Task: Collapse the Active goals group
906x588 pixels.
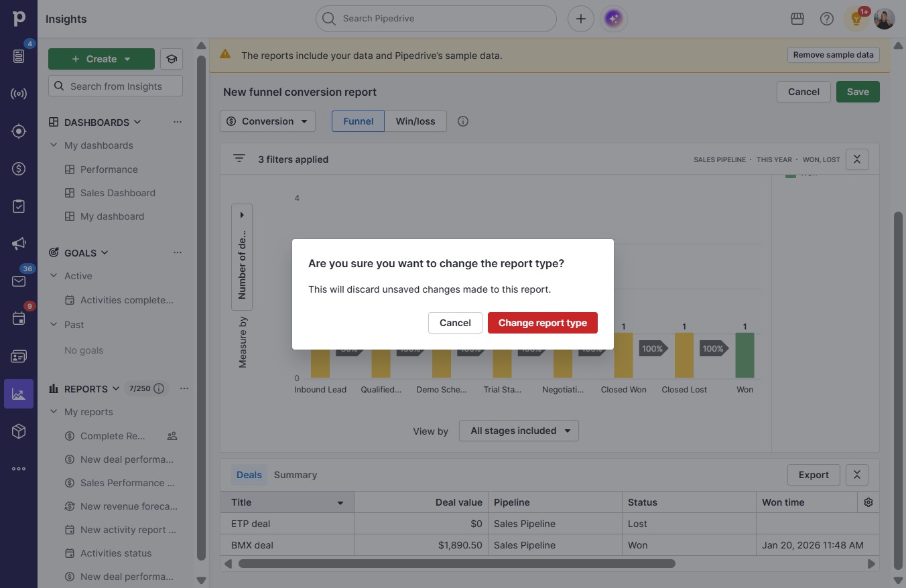Action: coord(54,276)
